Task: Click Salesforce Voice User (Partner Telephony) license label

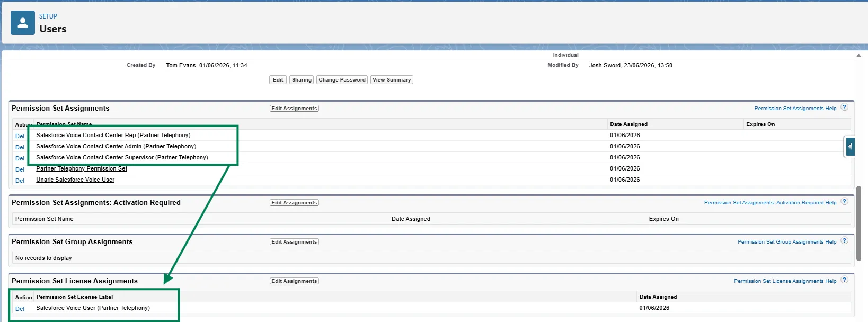Action: (93, 308)
